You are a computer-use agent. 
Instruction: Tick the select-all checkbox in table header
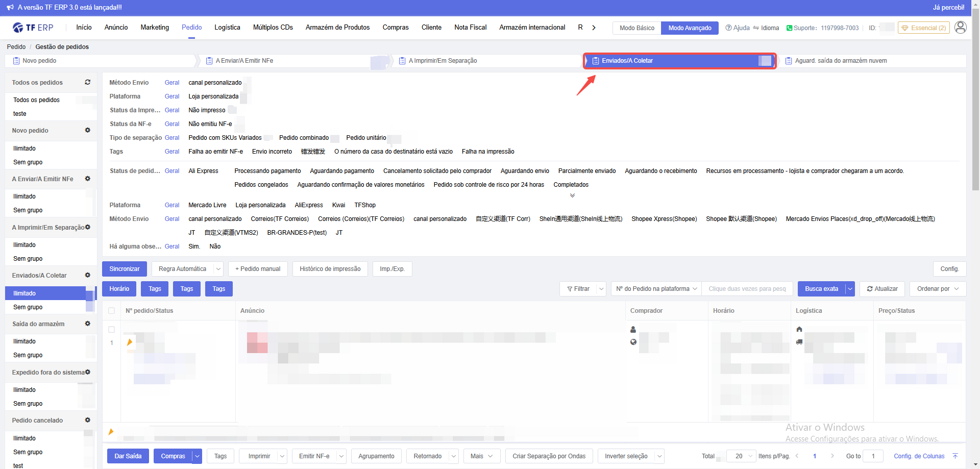tap(112, 311)
